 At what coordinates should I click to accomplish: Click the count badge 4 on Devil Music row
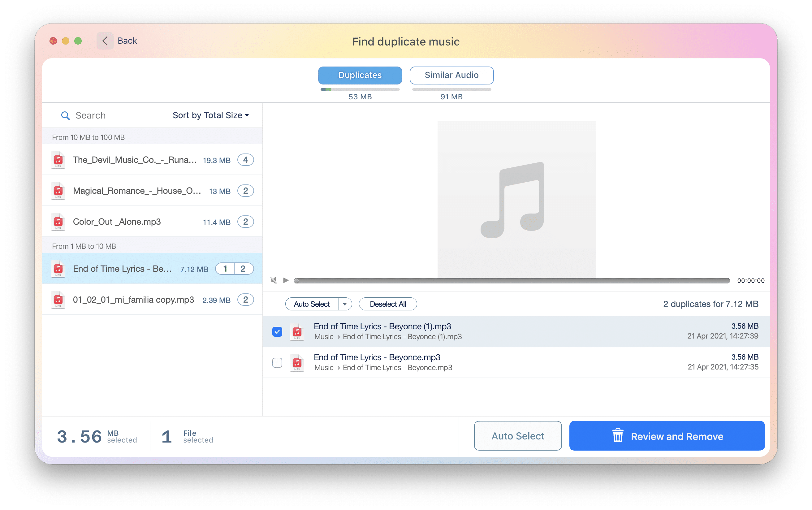245,160
